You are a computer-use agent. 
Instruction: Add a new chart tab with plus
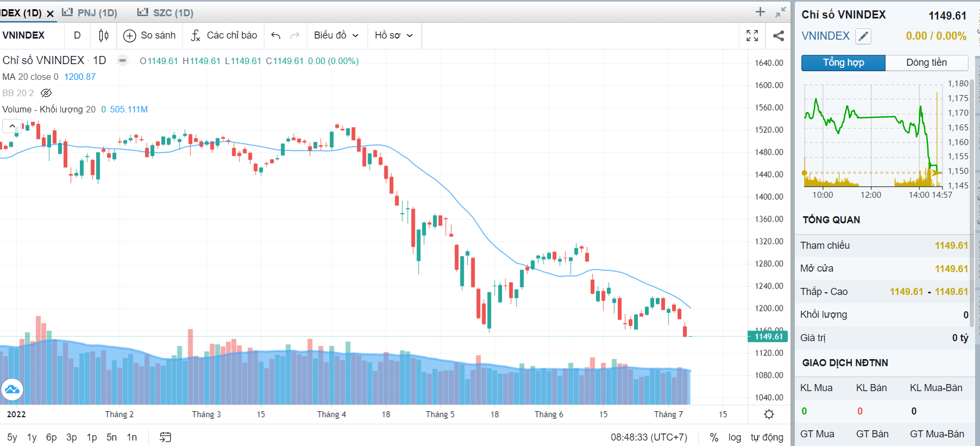760,12
